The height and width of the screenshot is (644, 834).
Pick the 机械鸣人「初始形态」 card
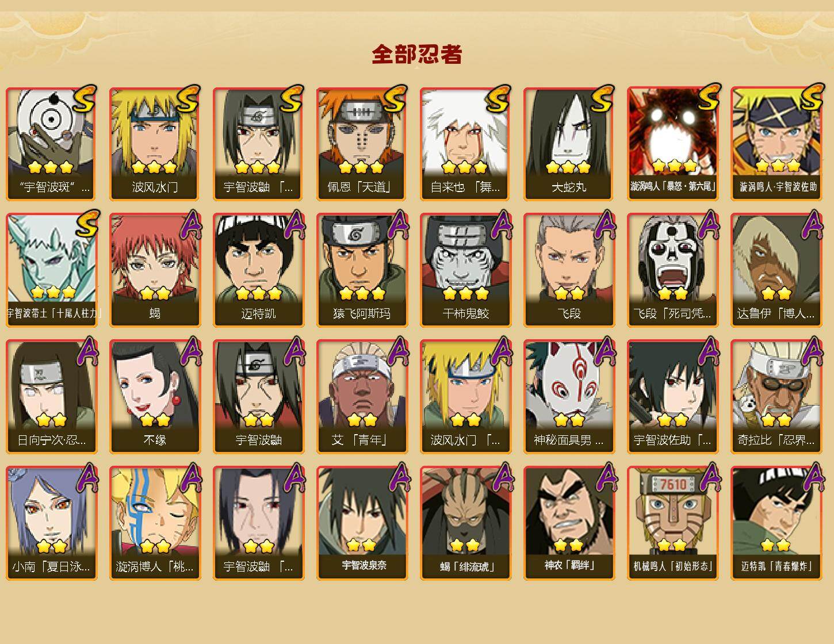click(x=672, y=523)
